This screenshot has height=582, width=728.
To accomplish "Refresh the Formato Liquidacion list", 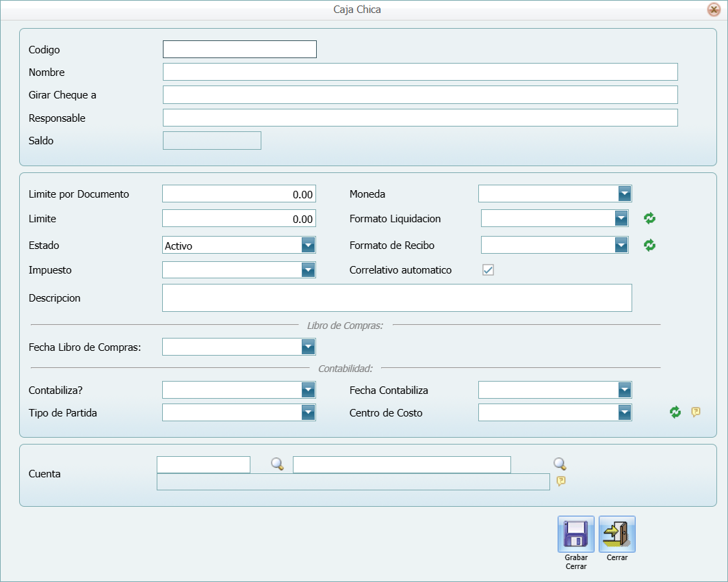I will (x=649, y=219).
